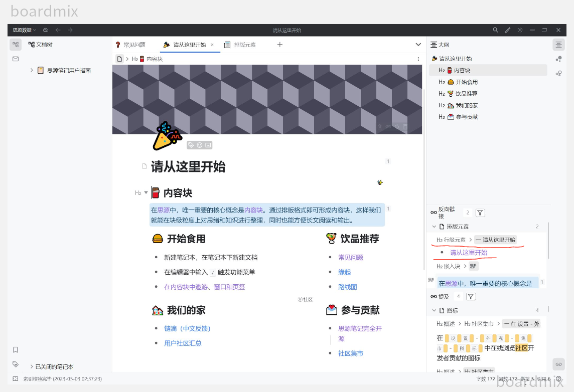Click the cloud sync icon
Image resolution: width=574 pixels, height=392 pixels.
point(45,30)
